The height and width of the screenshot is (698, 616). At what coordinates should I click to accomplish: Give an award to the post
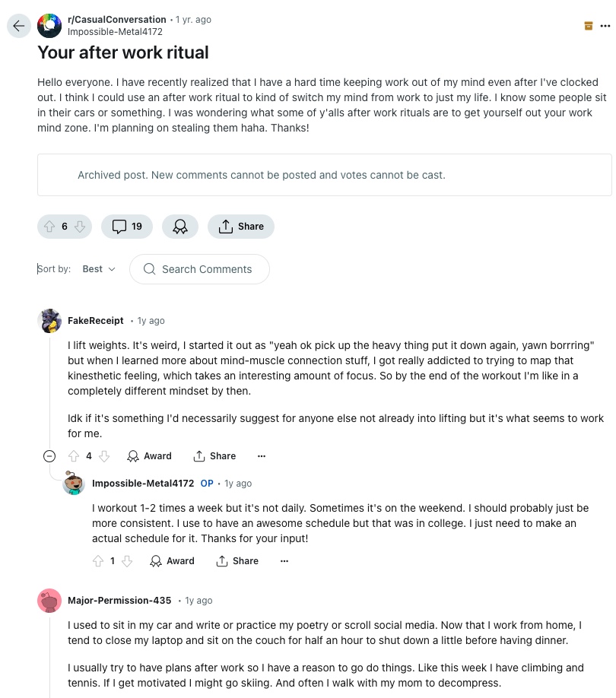(179, 227)
